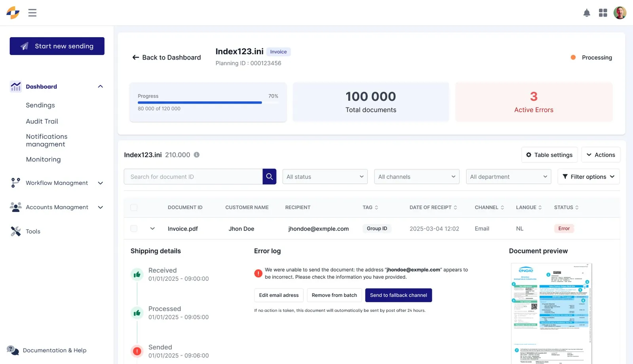The image size is (633, 364).
Task: Click the 2025-03-04 12:02 date cell
Action: [x=434, y=229]
